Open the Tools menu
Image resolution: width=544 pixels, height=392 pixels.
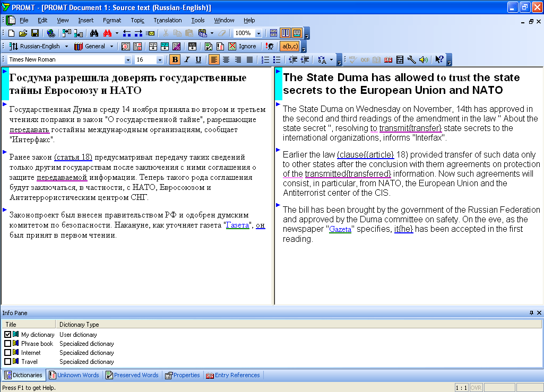pos(198,20)
